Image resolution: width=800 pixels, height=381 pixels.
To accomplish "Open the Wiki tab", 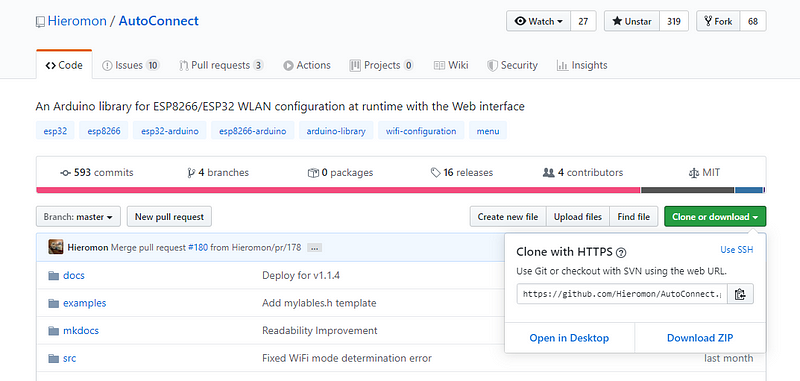I will point(451,65).
